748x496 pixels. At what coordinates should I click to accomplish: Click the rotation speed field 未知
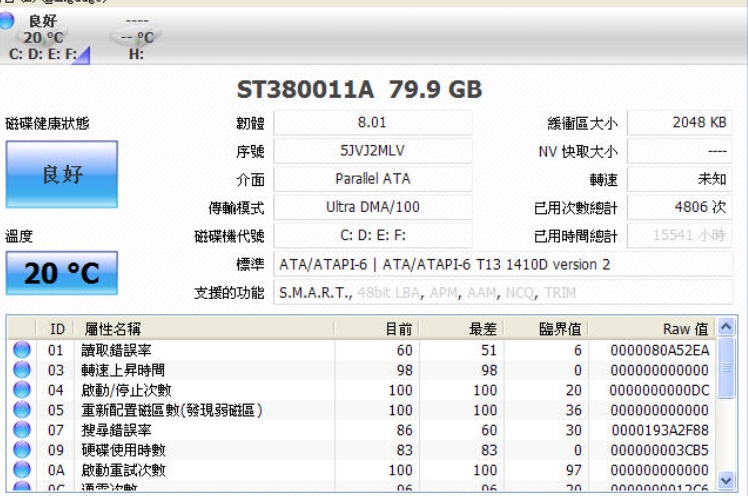click(680, 179)
